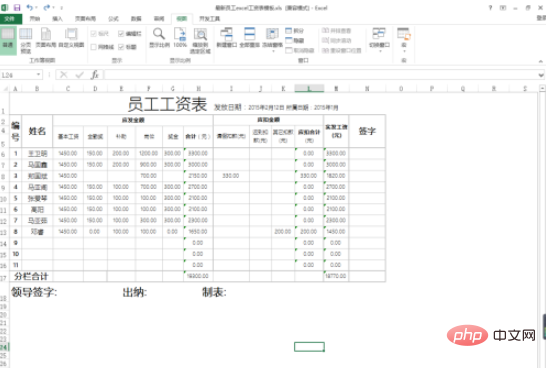Open Customize Quick Access Toolbar dropdown

coord(62,8)
